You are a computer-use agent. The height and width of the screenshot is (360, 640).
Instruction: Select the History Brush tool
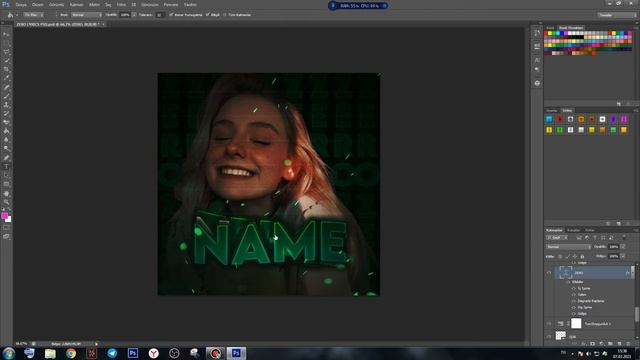coord(6,114)
